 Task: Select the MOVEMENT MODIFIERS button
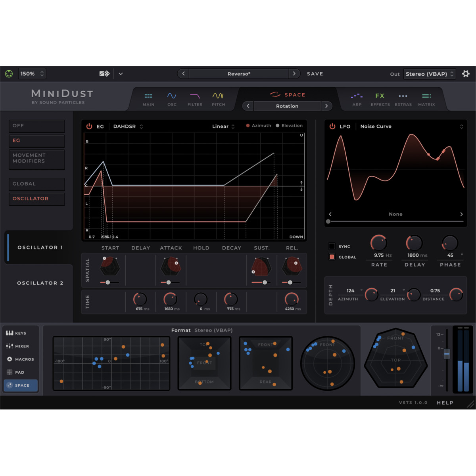click(x=37, y=159)
